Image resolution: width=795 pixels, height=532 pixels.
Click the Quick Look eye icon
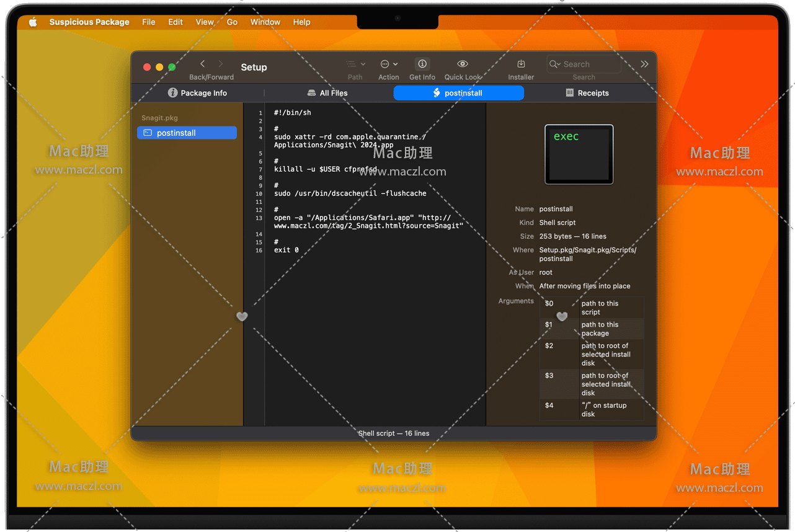[x=463, y=64]
